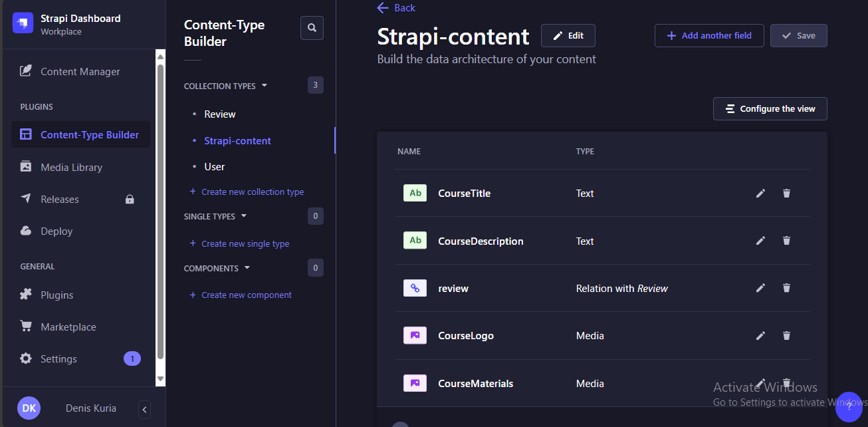Collapse the sidebar with the chevron button
The width and height of the screenshot is (868, 427).
[145, 409]
